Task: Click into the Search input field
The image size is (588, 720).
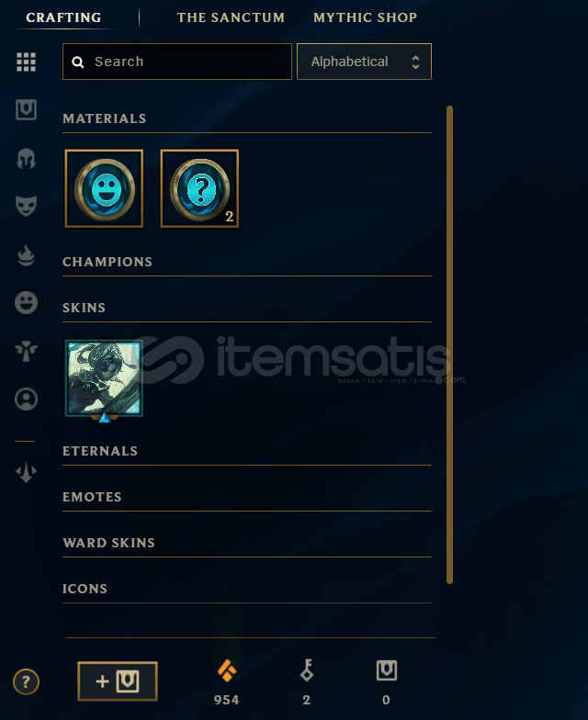Action: coord(177,62)
